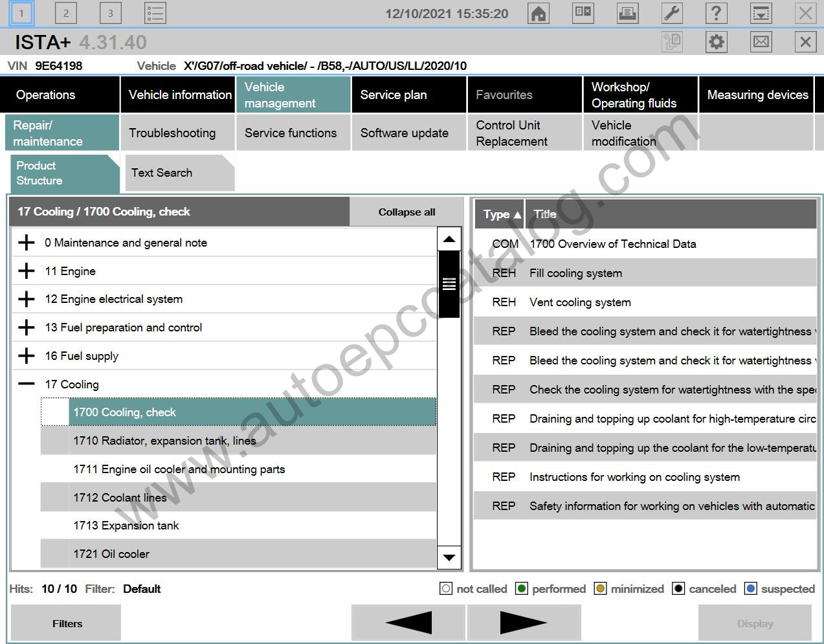This screenshot has height=644, width=824.
Task: Minimize the ISTA window to tray
Action: (x=761, y=13)
